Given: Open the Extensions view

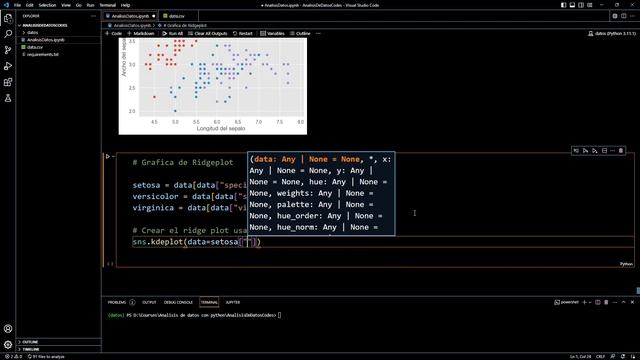Looking at the screenshot, I should (8, 82).
